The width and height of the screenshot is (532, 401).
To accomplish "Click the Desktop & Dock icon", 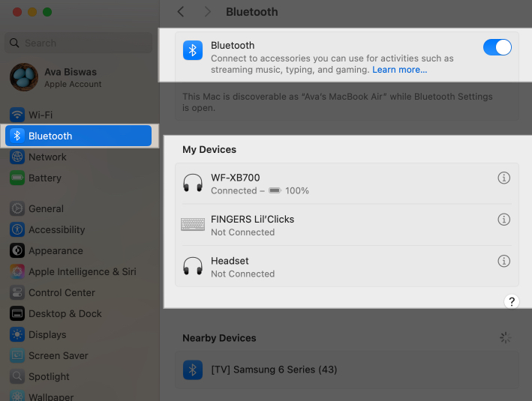I will coord(17,314).
